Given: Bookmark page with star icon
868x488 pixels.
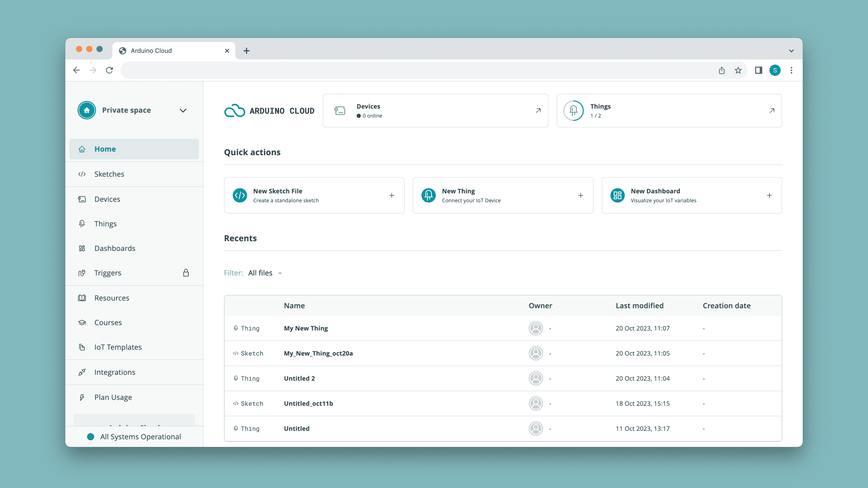Looking at the screenshot, I should click(738, 70).
